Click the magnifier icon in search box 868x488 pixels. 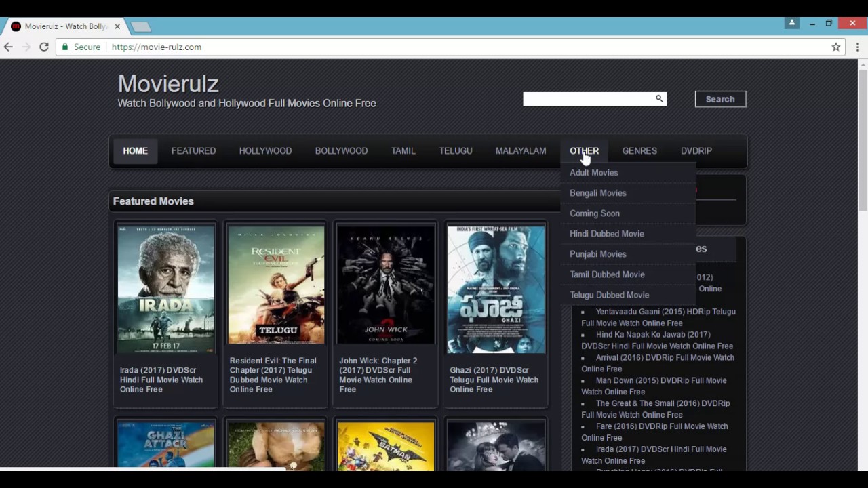(659, 99)
